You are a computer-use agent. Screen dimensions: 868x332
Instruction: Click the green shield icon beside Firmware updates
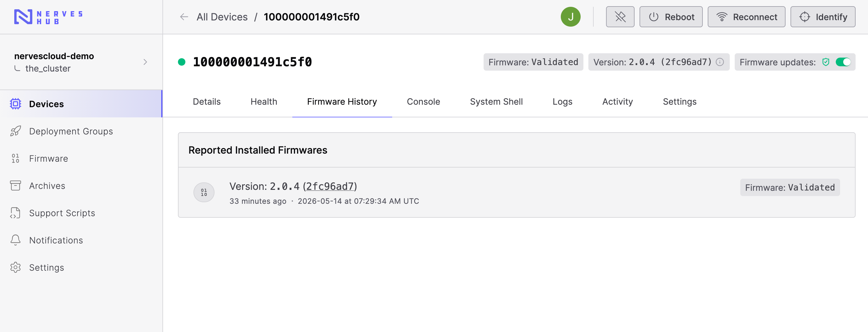pos(826,62)
